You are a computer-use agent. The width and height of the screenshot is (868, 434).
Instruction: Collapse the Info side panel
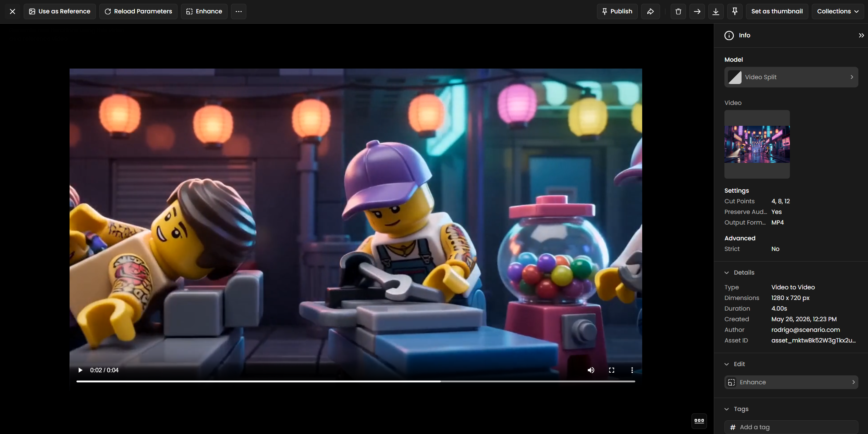[861, 35]
